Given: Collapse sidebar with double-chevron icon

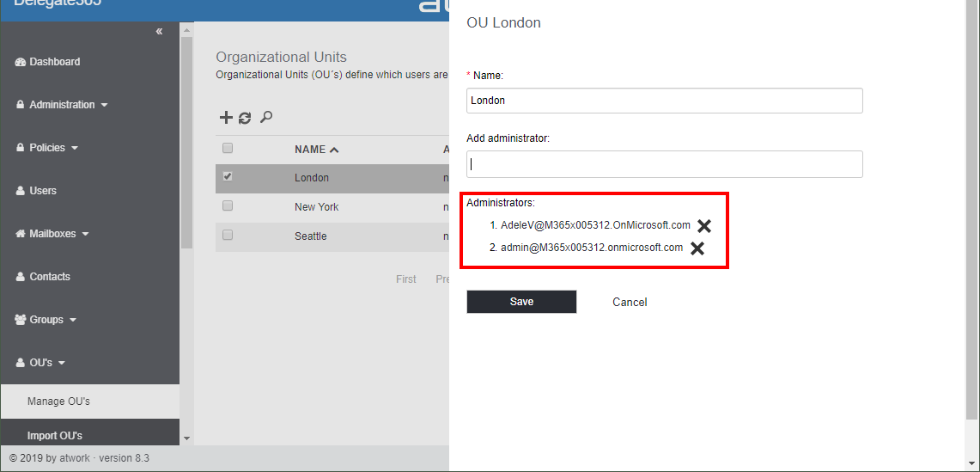Looking at the screenshot, I should pos(159,32).
